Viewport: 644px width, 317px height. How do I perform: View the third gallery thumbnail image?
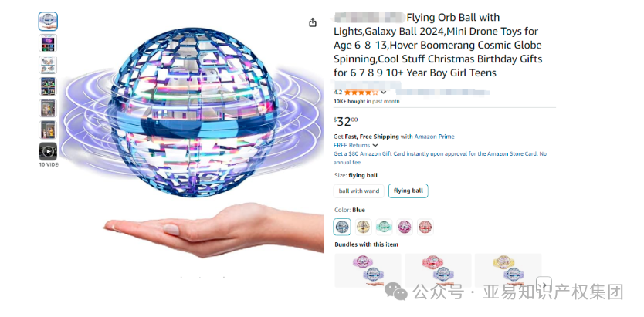tap(48, 65)
